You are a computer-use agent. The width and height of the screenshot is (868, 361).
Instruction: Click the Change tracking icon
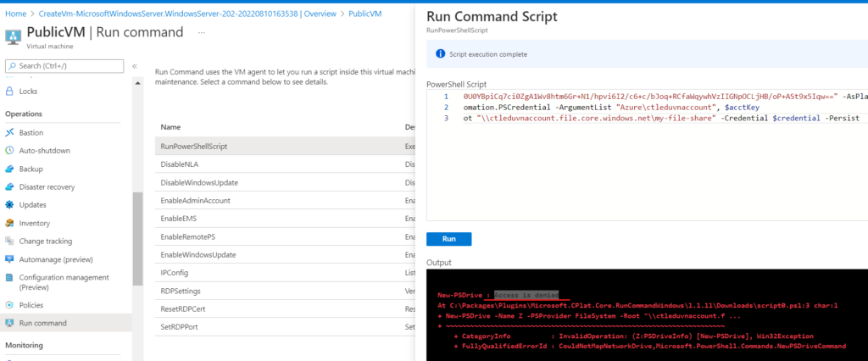click(x=9, y=242)
